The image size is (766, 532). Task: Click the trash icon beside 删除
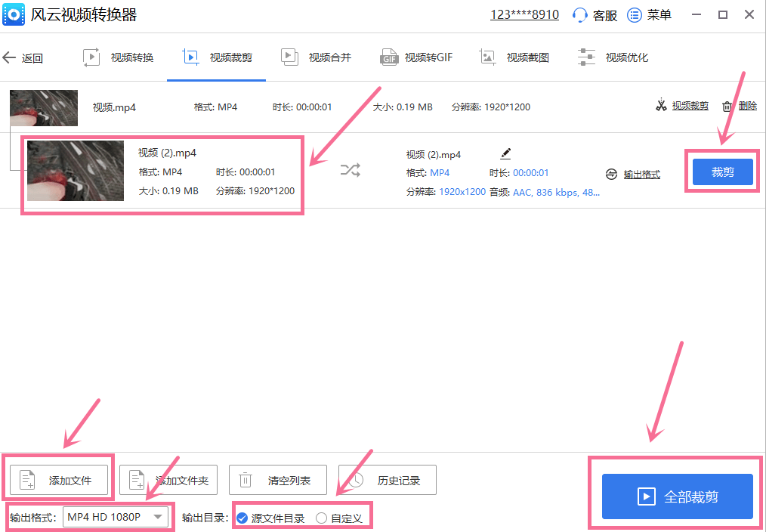(727, 106)
